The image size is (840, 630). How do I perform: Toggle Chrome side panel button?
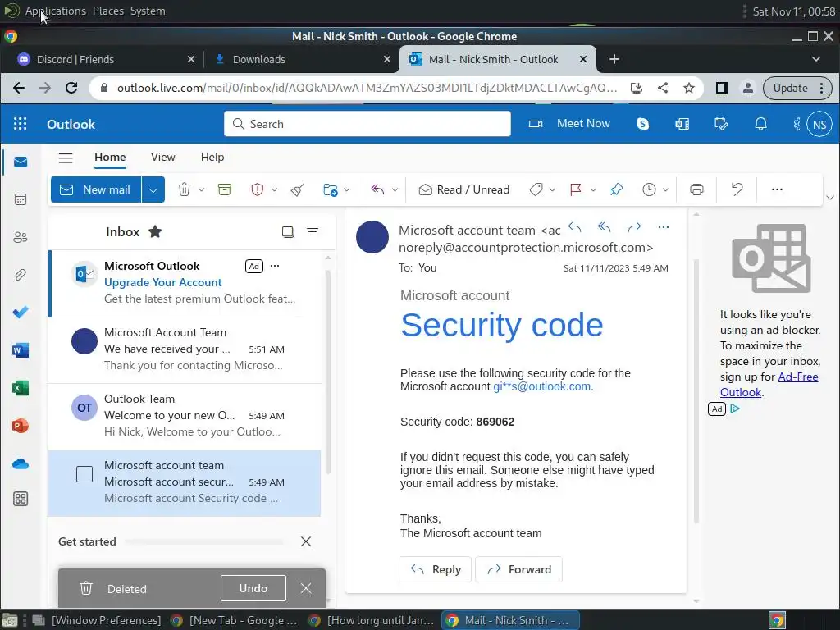click(722, 88)
